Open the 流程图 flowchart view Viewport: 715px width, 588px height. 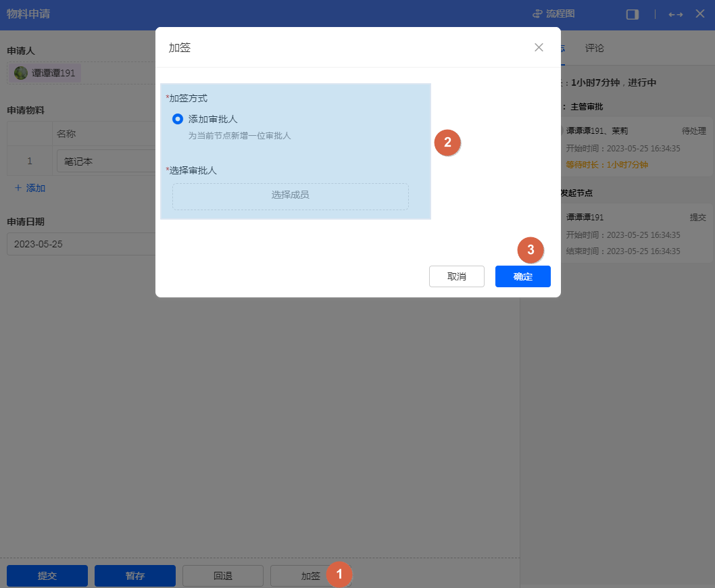(553, 14)
